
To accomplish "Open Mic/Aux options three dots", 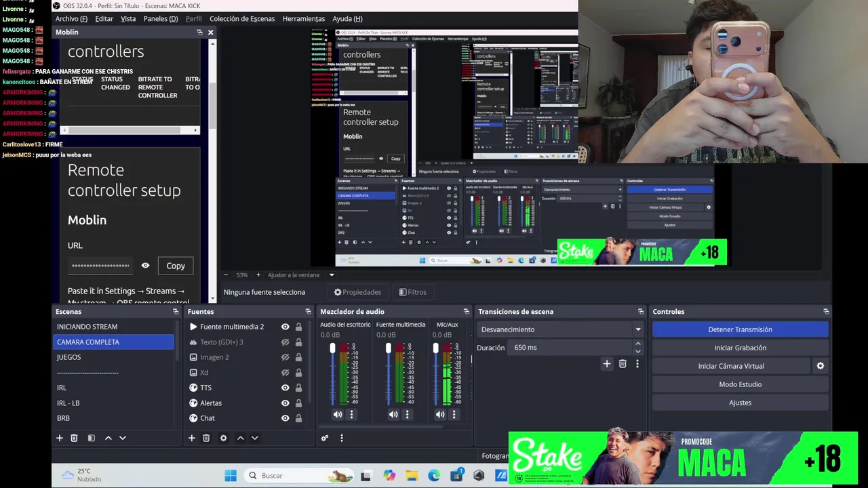I will pyautogui.click(x=454, y=414).
